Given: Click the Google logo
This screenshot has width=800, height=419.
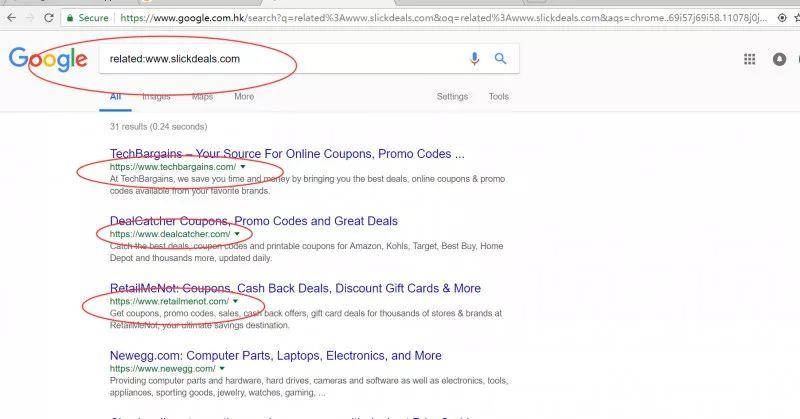Looking at the screenshot, I should (x=48, y=59).
